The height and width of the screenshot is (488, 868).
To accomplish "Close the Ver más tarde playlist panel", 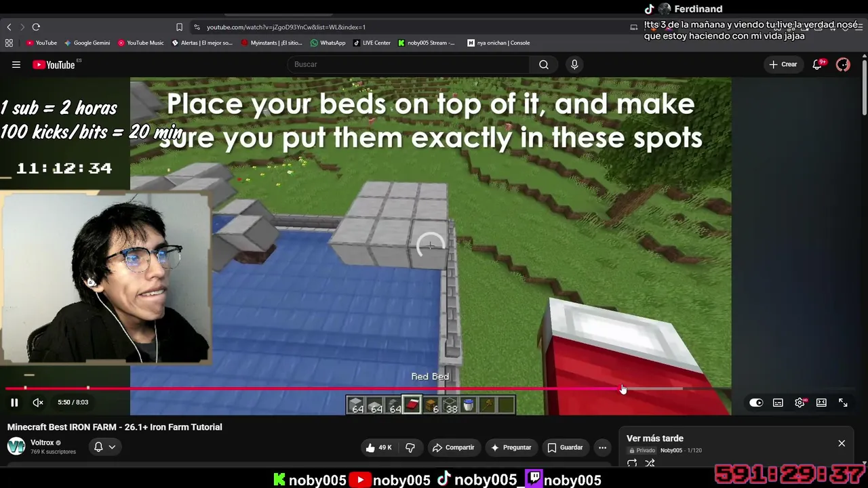I will (842, 443).
